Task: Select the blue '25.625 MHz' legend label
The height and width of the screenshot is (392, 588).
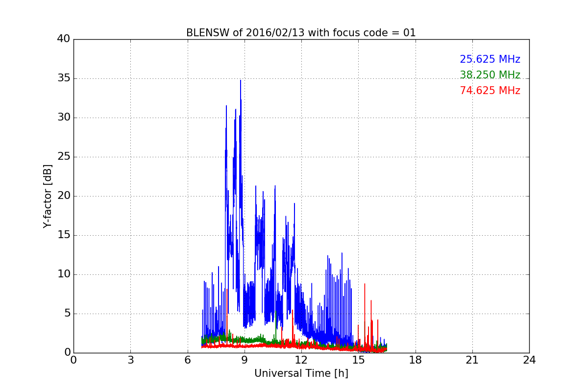Action: point(490,59)
